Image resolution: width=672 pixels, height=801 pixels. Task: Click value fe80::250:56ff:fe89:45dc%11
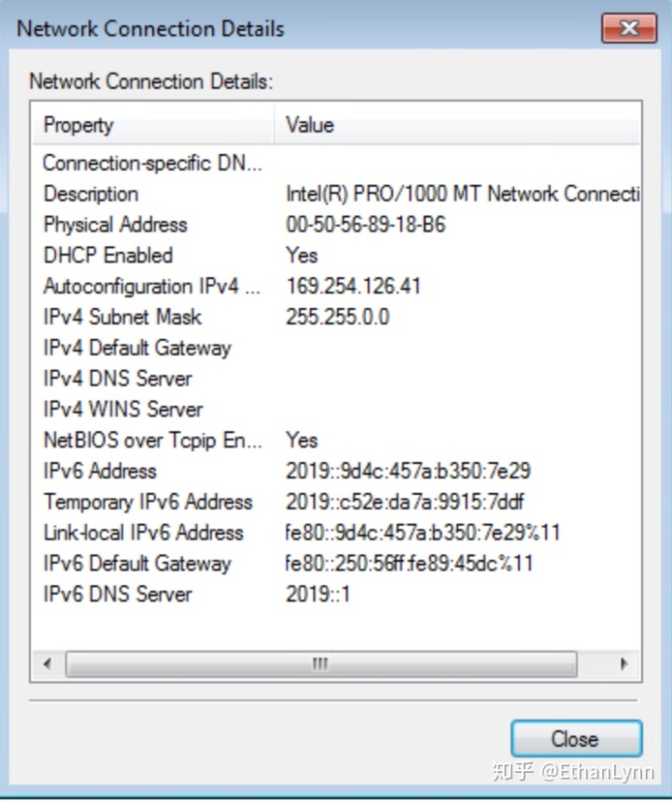(x=409, y=564)
